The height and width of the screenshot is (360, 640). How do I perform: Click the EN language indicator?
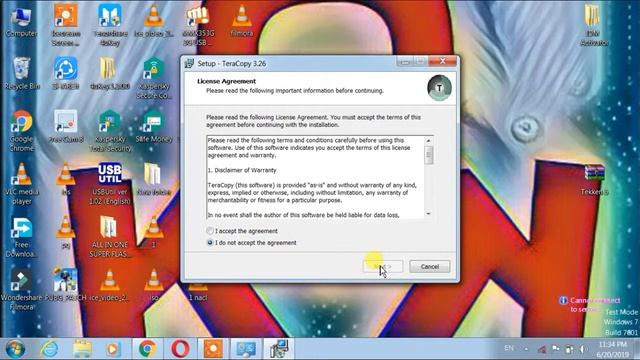tap(509, 348)
